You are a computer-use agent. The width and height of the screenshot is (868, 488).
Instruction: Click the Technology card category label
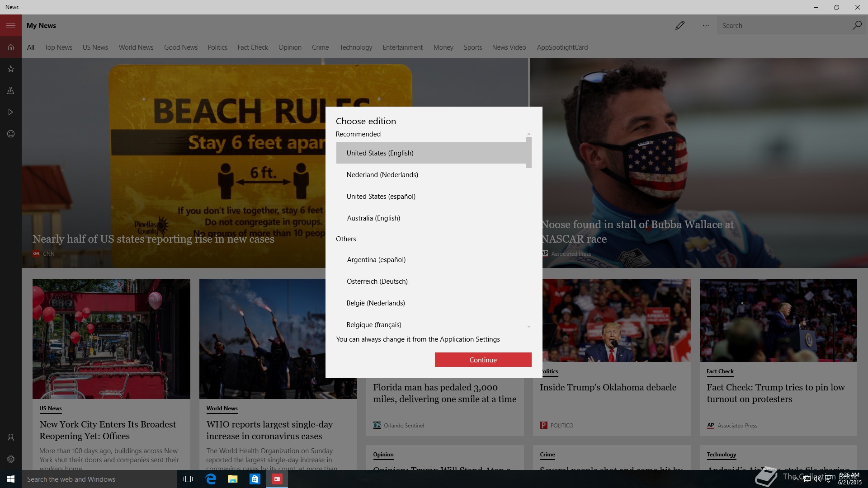pyautogui.click(x=722, y=455)
